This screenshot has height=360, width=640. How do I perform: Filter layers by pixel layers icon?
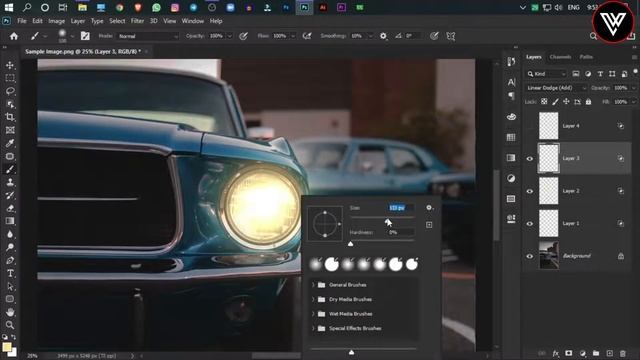(x=576, y=74)
